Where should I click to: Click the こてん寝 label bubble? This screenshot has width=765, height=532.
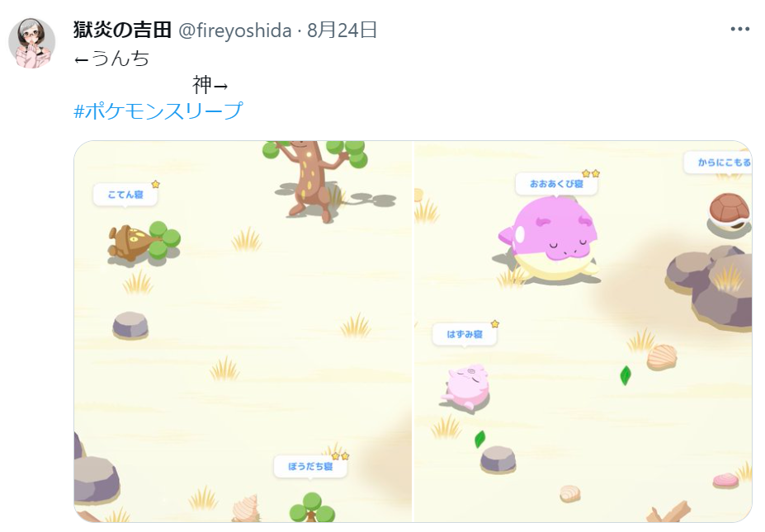(125, 195)
